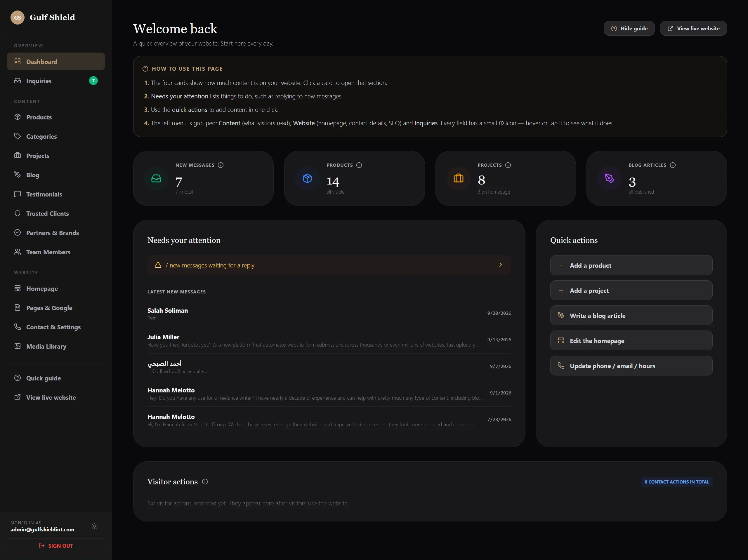The height and width of the screenshot is (560, 748).
Task: Click the warning triangle icon in the attention alert
Action: (158, 265)
